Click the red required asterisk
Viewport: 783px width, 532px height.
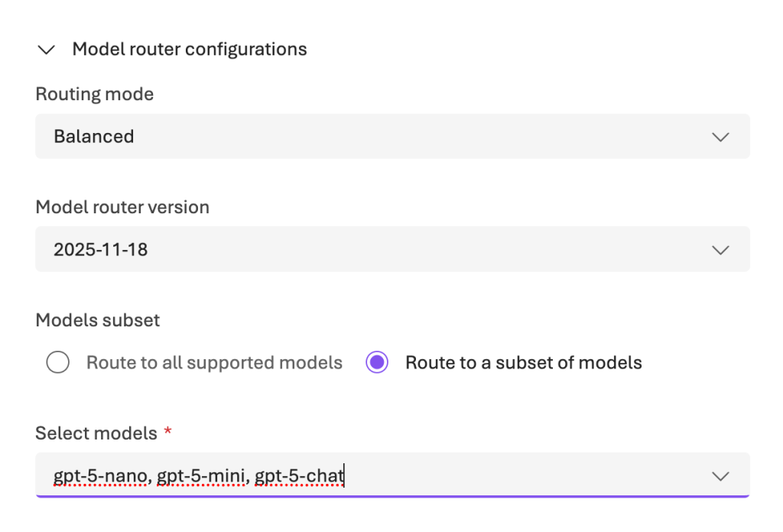point(168,433)
